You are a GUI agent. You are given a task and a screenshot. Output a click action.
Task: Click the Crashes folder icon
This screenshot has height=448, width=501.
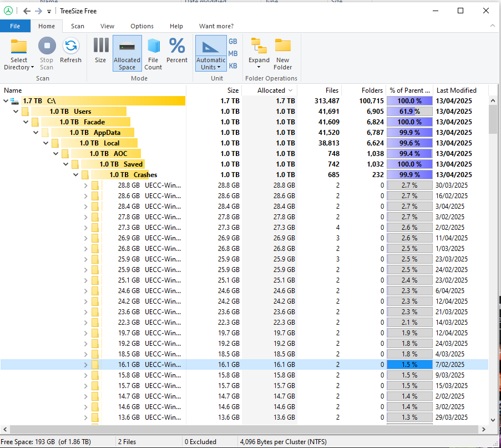click(x=85, y=175)
